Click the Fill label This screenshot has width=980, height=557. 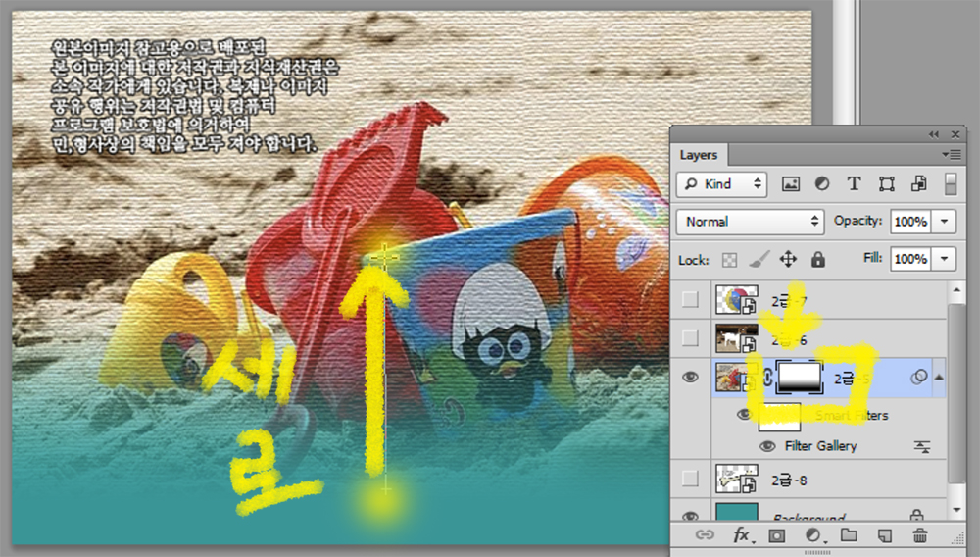tap(872, 258)
